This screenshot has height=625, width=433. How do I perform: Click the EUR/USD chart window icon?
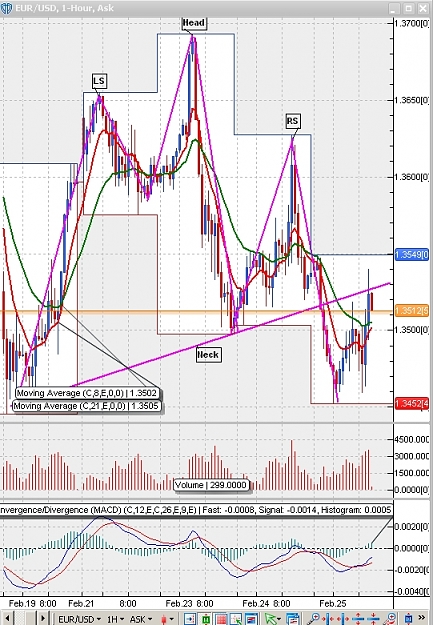[x=7, y=8]
